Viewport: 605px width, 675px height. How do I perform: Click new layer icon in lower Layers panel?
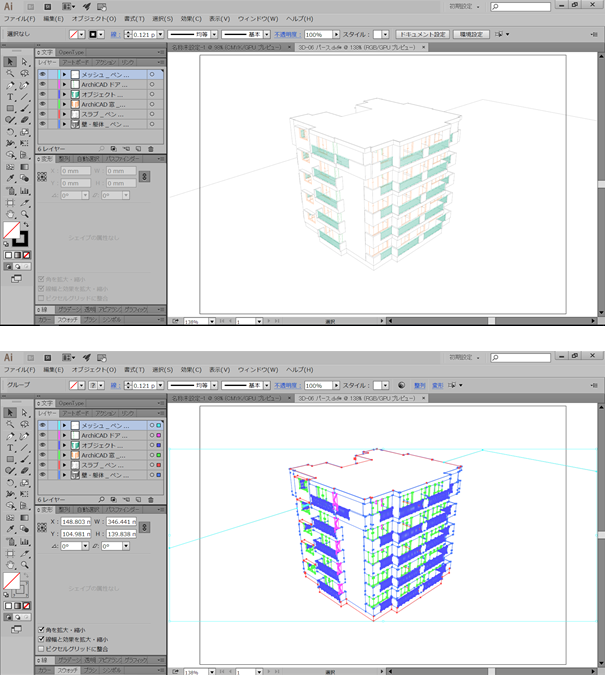[x=138, y=498]
